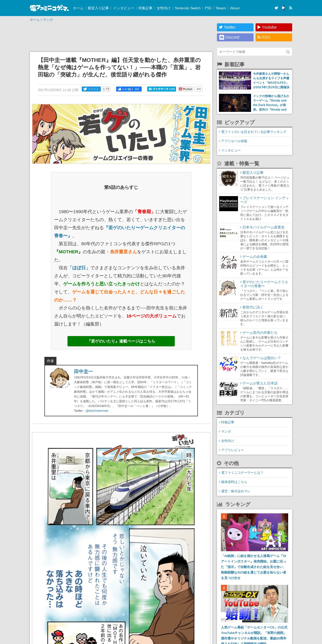Viewport: 322px width, 644px height.
Task: Click the ゲームの企画書 series thumbnail
Action: (x=228, y=262)
